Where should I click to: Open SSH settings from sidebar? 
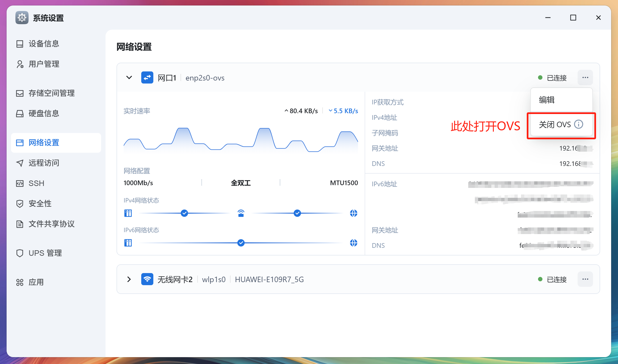[x=36, y=183]
